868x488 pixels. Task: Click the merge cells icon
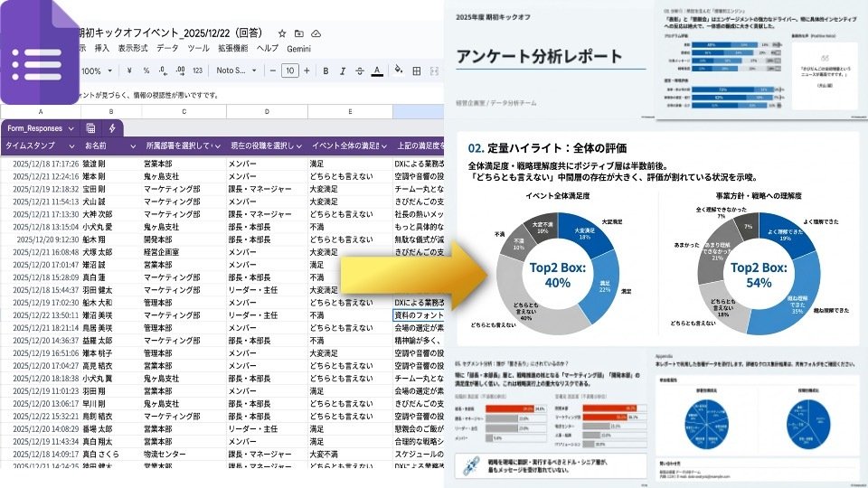point(434,70)
